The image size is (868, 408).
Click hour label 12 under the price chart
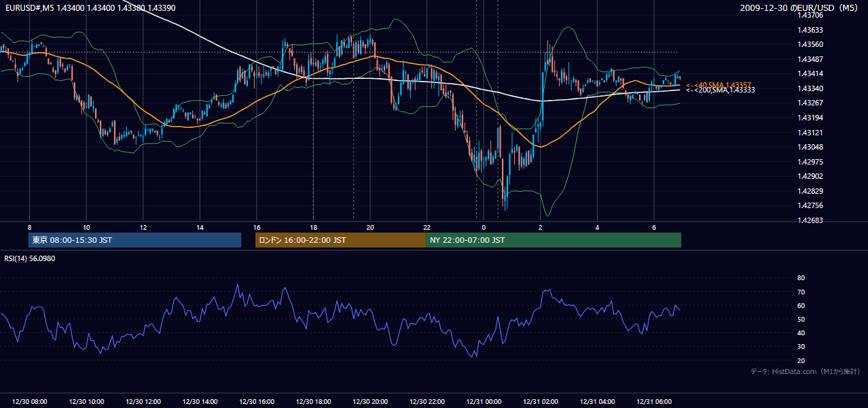point(143,227)
